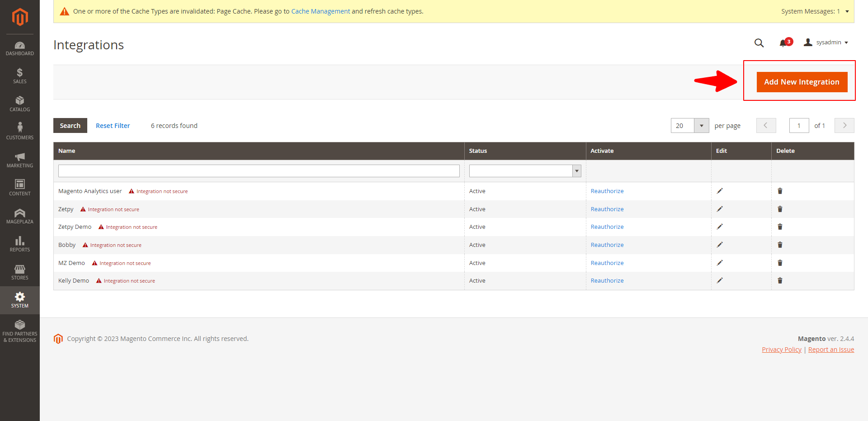This screenshot has height=421, width=868.
Task: Open the per page count dropdown
Action: [690, 126]
